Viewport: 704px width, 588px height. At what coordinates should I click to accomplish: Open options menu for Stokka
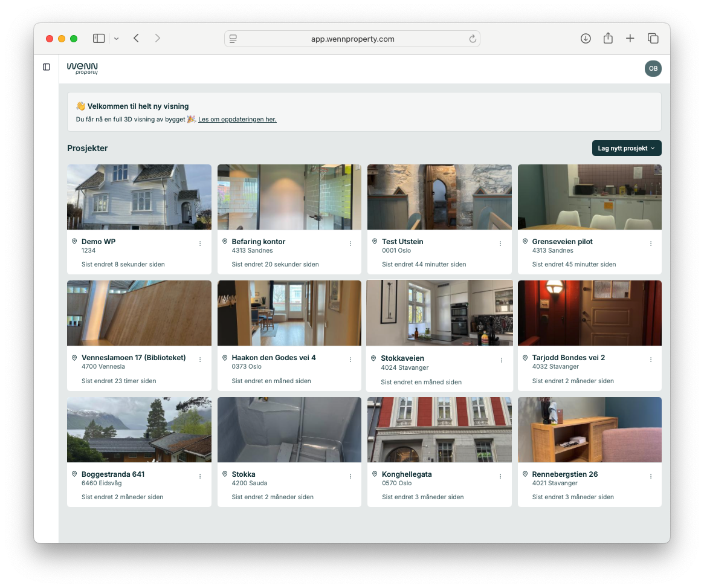pyautogui.click(x=350, y=476)
